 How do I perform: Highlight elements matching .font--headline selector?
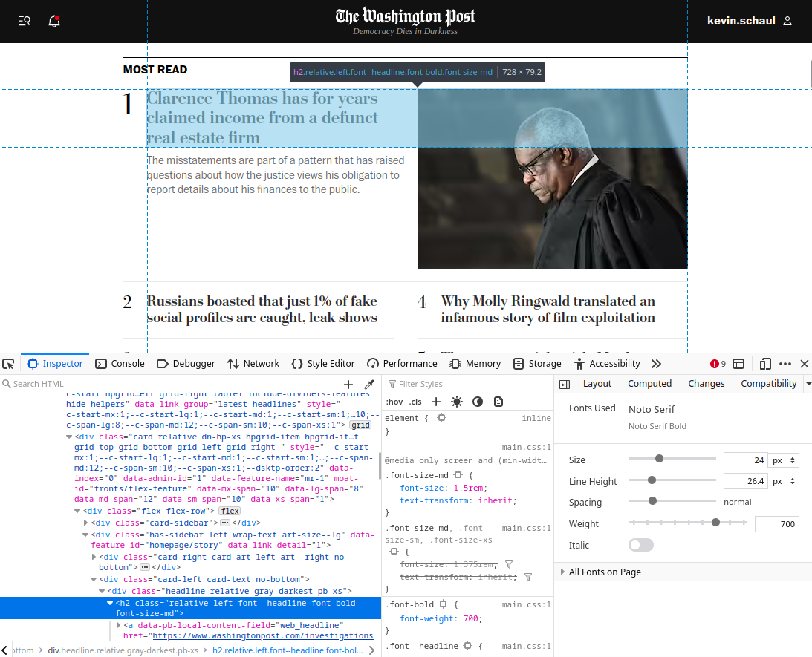point(467,646)
